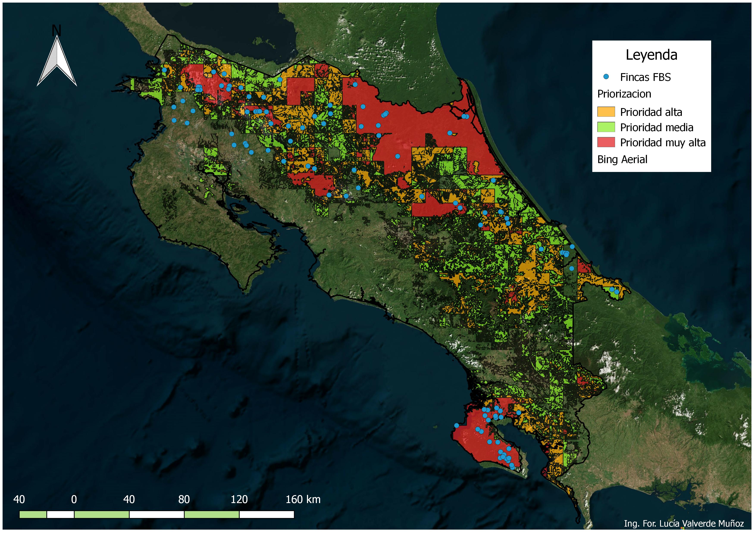Click the Priorizacion legend heading
Image resolution: width=756 pixels, height=535 pixels.
[624, 94]
